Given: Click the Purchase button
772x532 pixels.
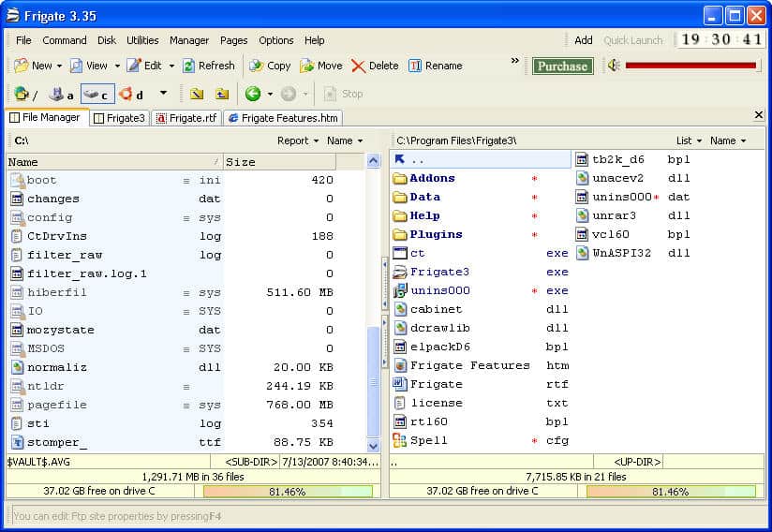Looking at the screenshot, I should tap(562, 66).
